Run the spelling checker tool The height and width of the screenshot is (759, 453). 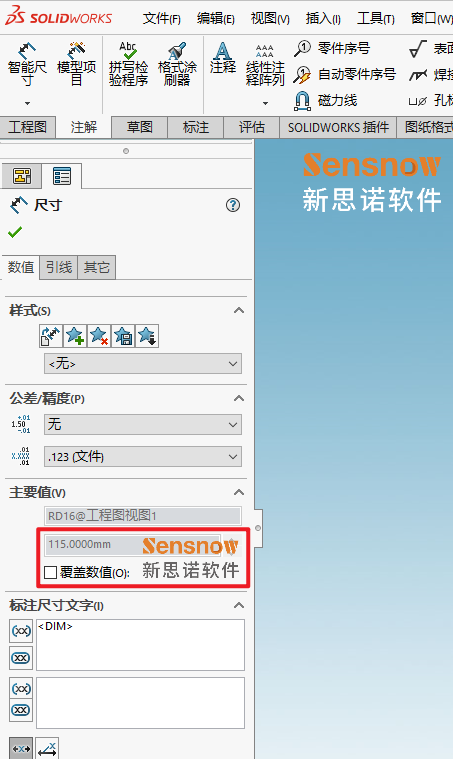[128, 64]
